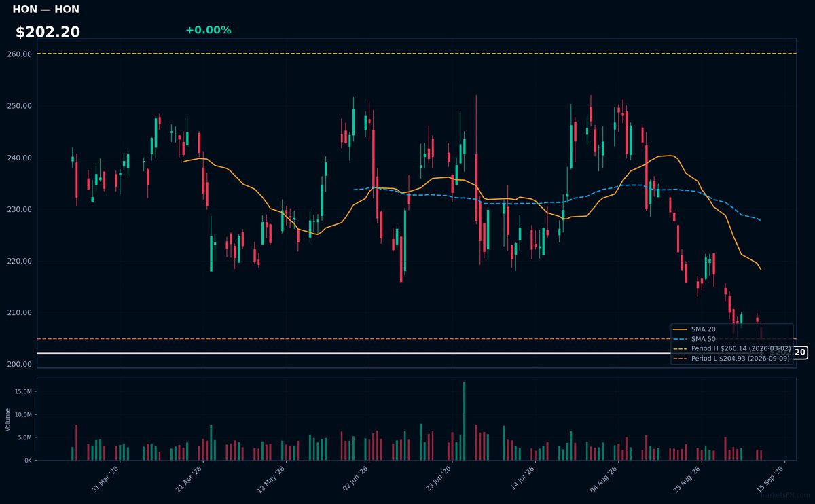Click the 02 Jun '26 date label

(355, 478)
